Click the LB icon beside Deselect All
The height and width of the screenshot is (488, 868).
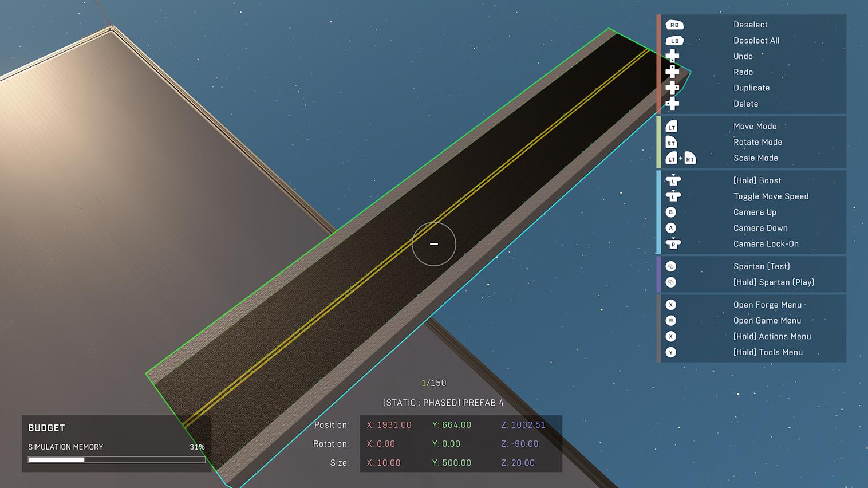click(674, 41)
